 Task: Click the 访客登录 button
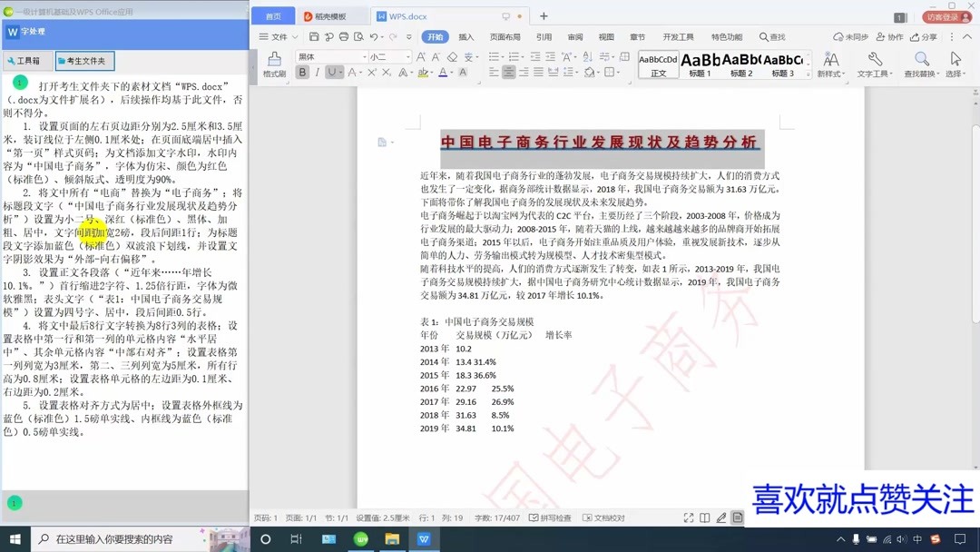point(940,15)
